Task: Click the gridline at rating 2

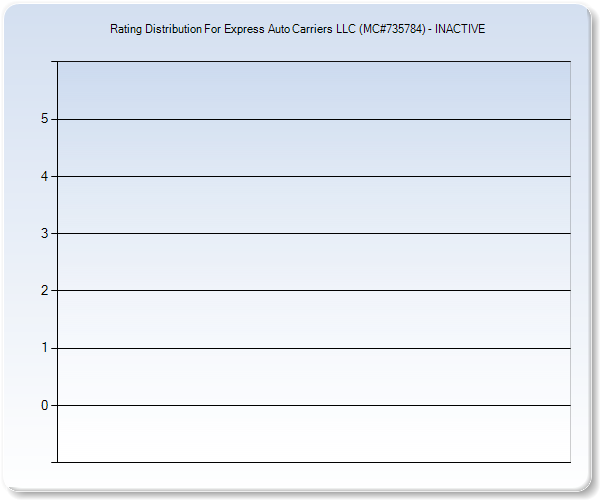Action: 313,291
